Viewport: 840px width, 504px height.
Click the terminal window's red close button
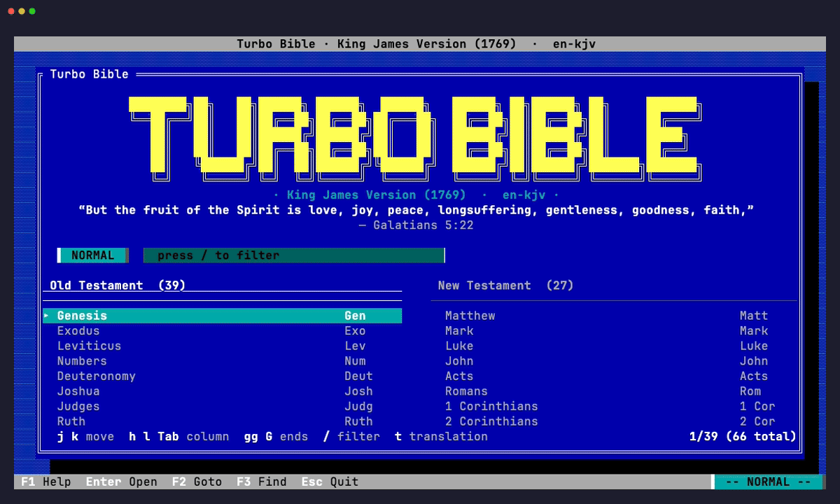click(10, 11)
